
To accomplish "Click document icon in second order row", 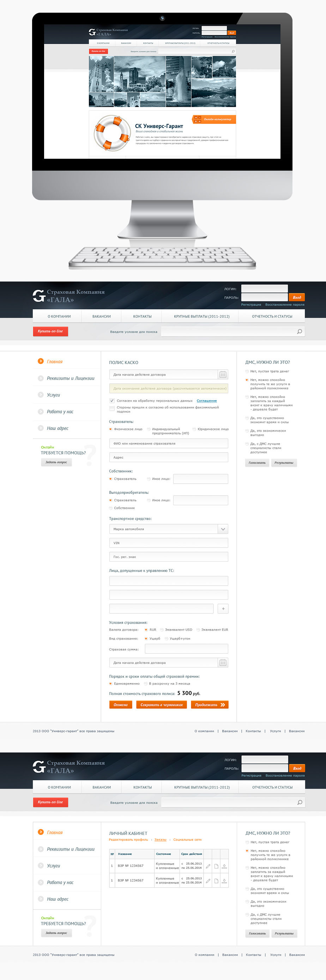I will pos(216,881).
